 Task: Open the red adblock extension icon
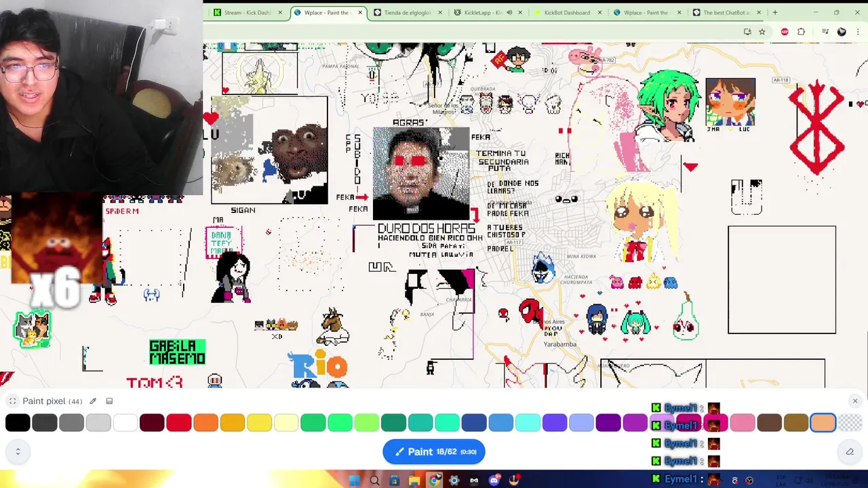pos(785,32)
